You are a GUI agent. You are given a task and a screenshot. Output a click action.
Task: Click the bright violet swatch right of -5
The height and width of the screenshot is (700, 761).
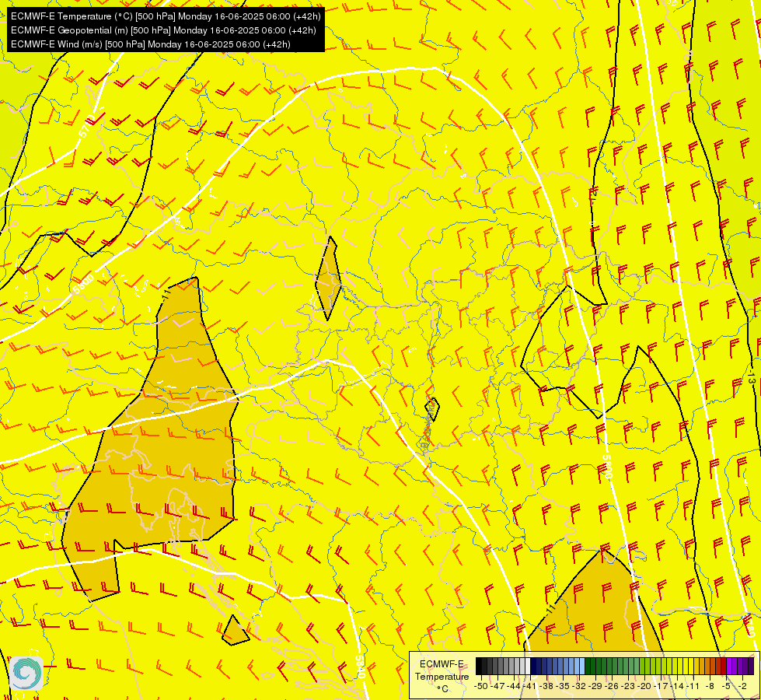click(729, 666)
